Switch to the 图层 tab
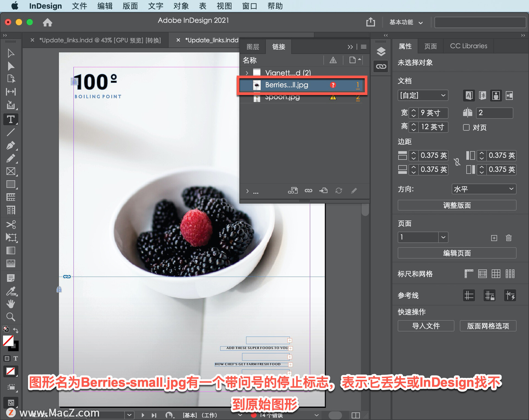The height and width of the screenshot is (420, 529). click(252, 47)
